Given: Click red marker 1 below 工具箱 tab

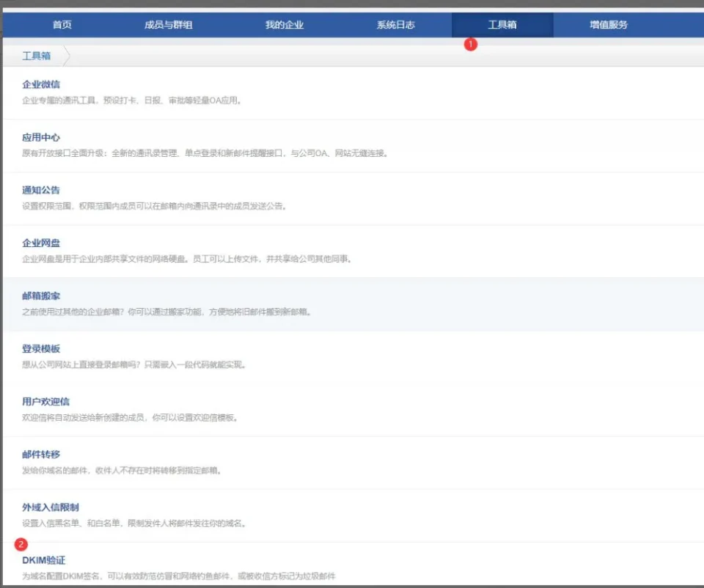Looking at the screenshot, I should [x=471, y=44].
